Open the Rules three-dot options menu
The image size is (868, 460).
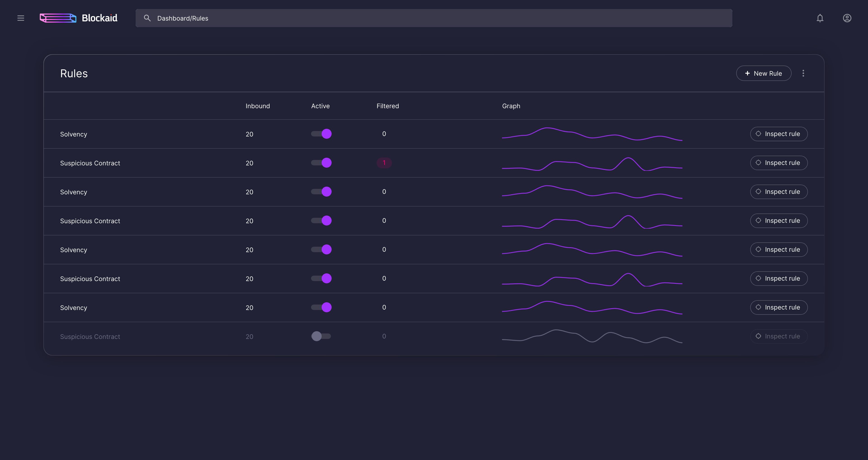(x=803, y=73)
